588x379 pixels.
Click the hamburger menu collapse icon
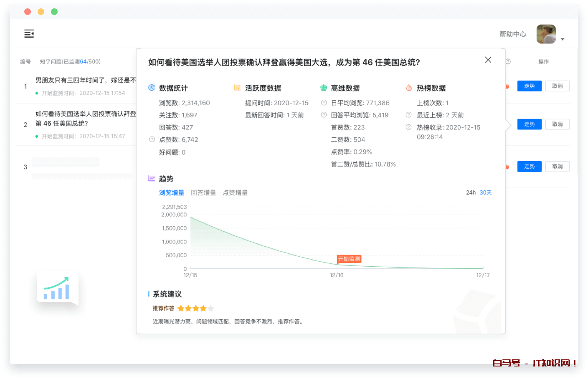click(29, 34)
